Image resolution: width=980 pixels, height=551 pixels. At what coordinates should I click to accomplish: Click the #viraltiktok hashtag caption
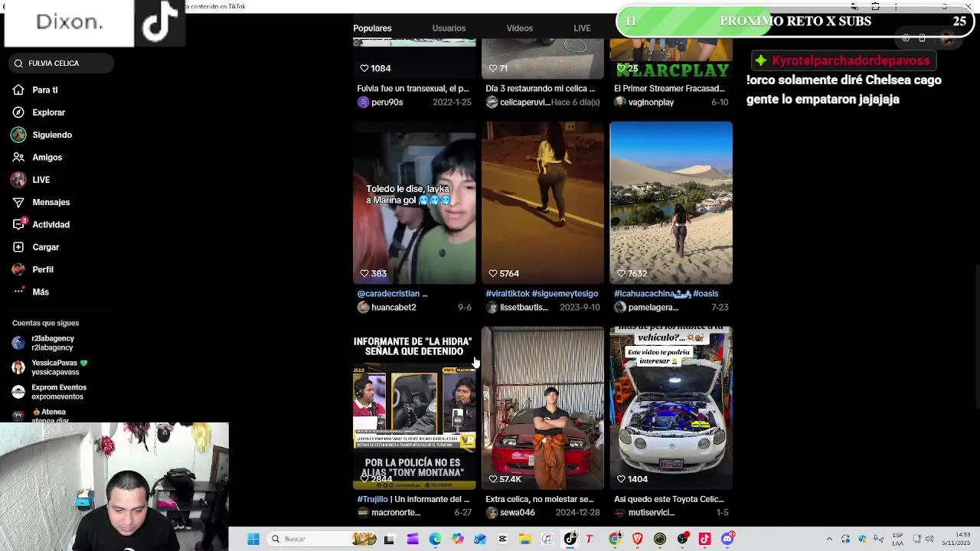tap(508, 294)
